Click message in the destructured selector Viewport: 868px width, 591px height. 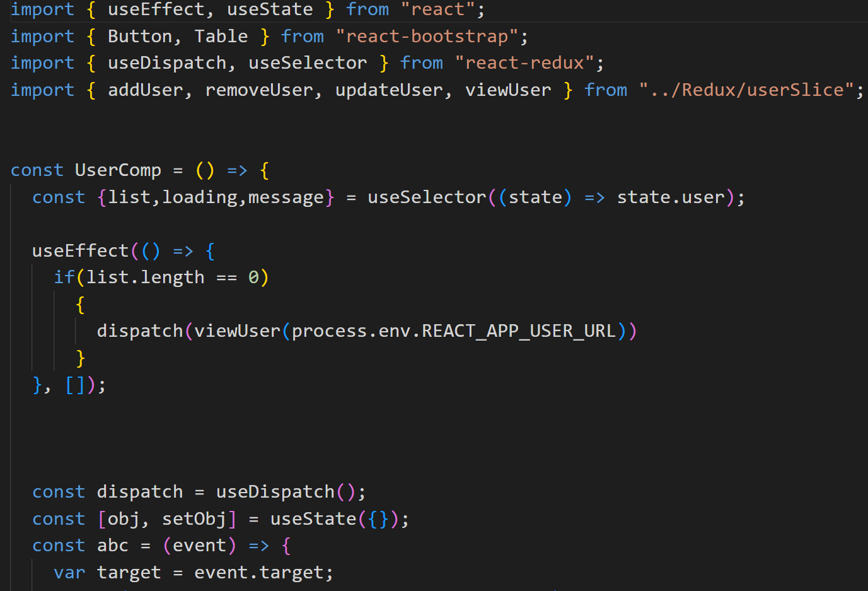tap(286, 197)
